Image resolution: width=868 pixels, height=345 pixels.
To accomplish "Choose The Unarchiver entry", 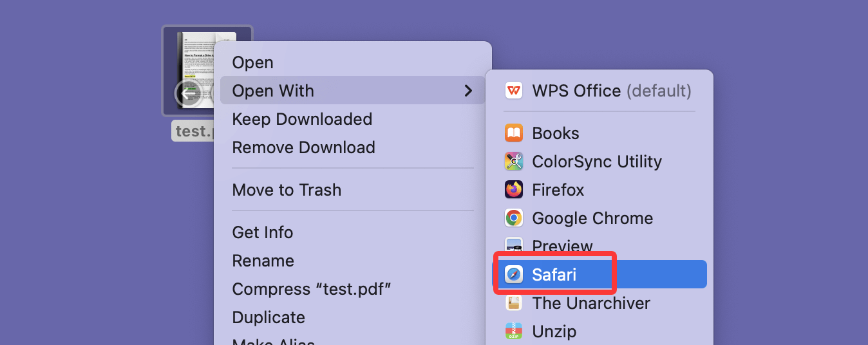I will 599,303.
